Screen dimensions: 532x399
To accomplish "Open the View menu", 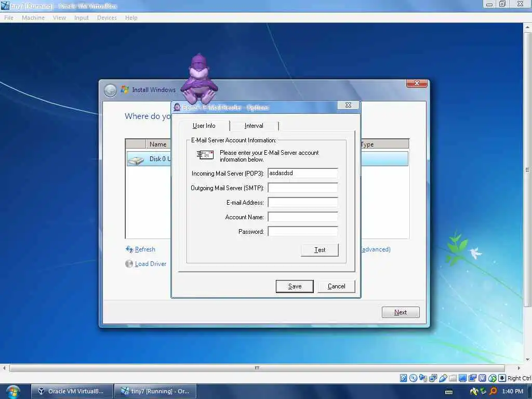I will pos(59,18).
